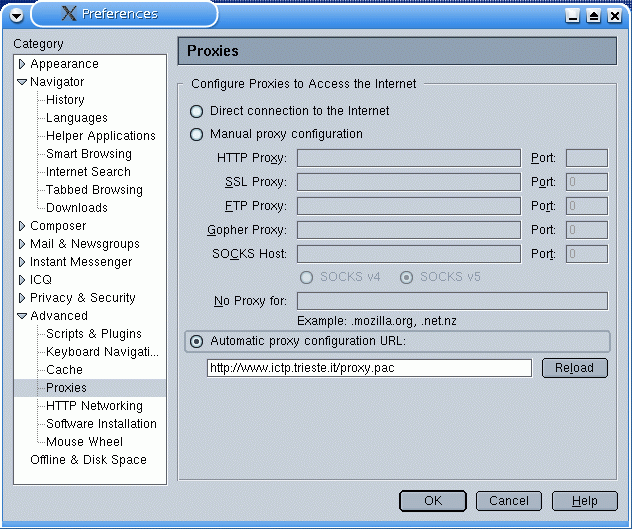Expand the Appearance category
Screen dimensions: 632x529
(22, 64)
